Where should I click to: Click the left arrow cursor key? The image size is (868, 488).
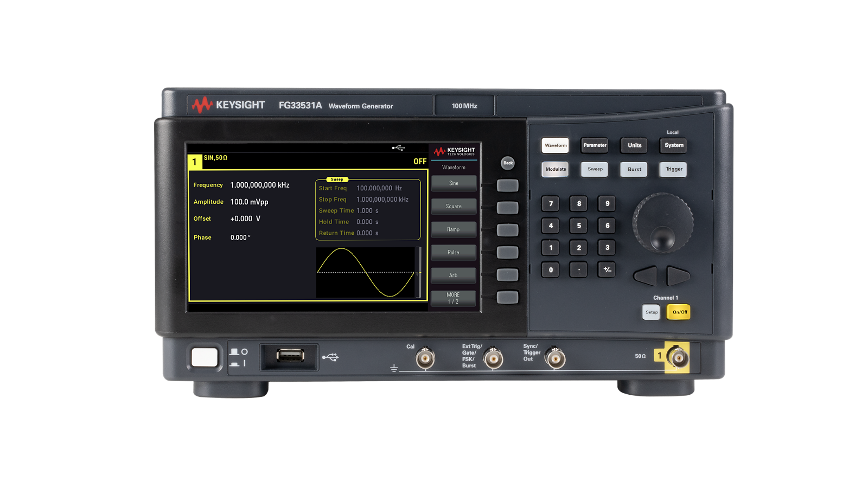tap(646, 276)
